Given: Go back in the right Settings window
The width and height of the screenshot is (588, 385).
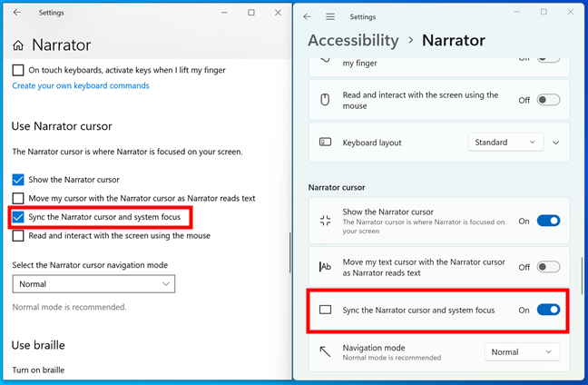Looking at the screenshot, I should coord(307,16).
